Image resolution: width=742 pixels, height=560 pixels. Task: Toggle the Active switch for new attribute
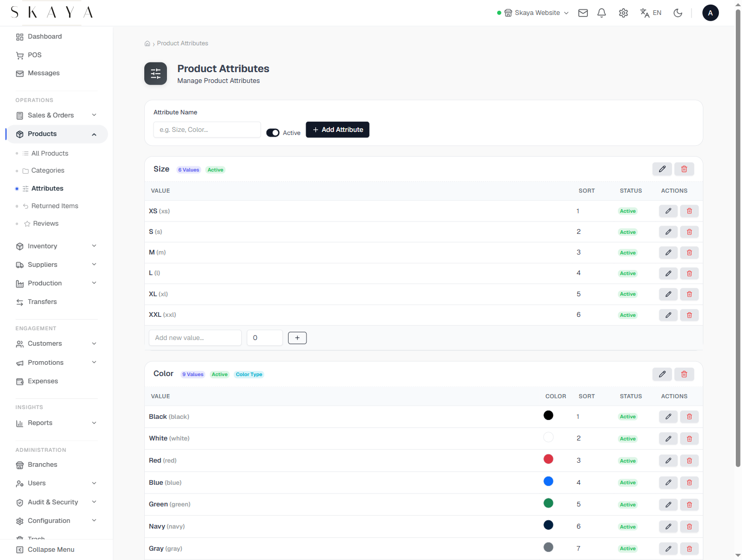click(x=273, y=133)
